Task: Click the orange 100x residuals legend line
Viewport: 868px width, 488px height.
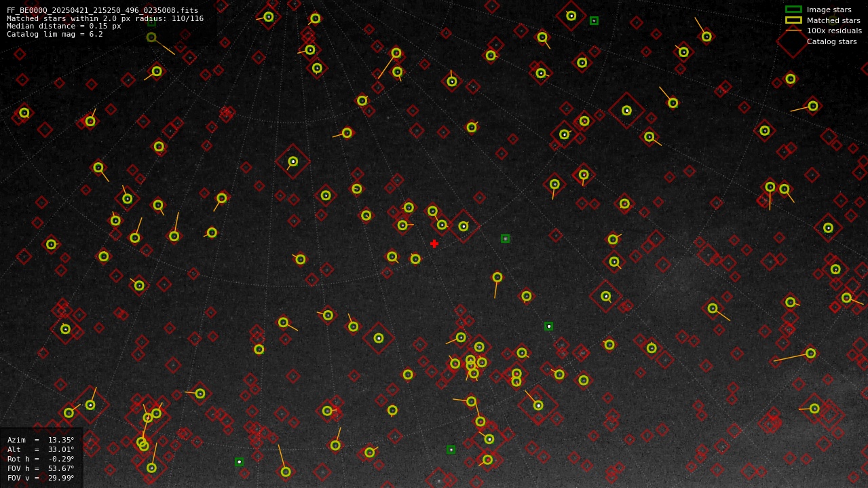Action: 793,31
